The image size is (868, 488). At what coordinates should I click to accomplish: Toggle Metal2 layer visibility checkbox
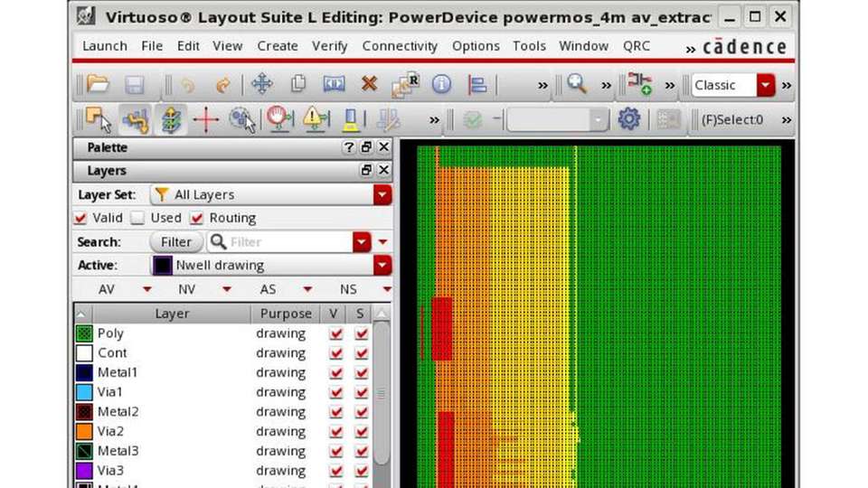335,412
